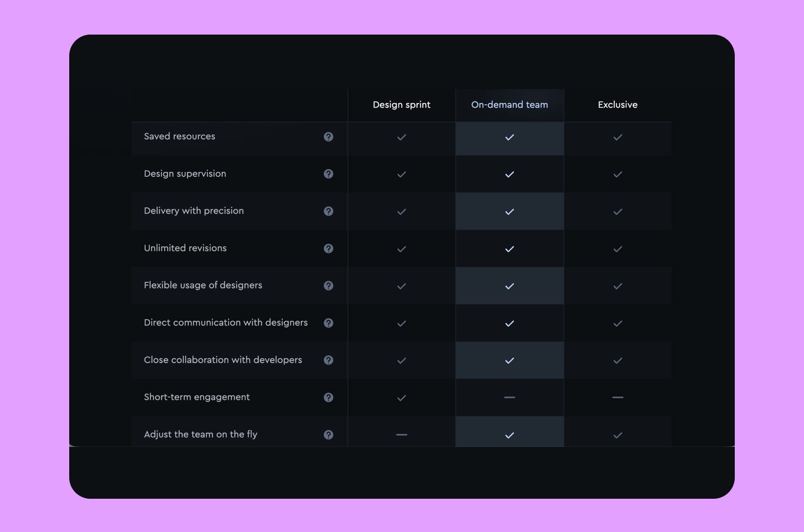Open help for Flexible usage of designers

coord(328,286)
